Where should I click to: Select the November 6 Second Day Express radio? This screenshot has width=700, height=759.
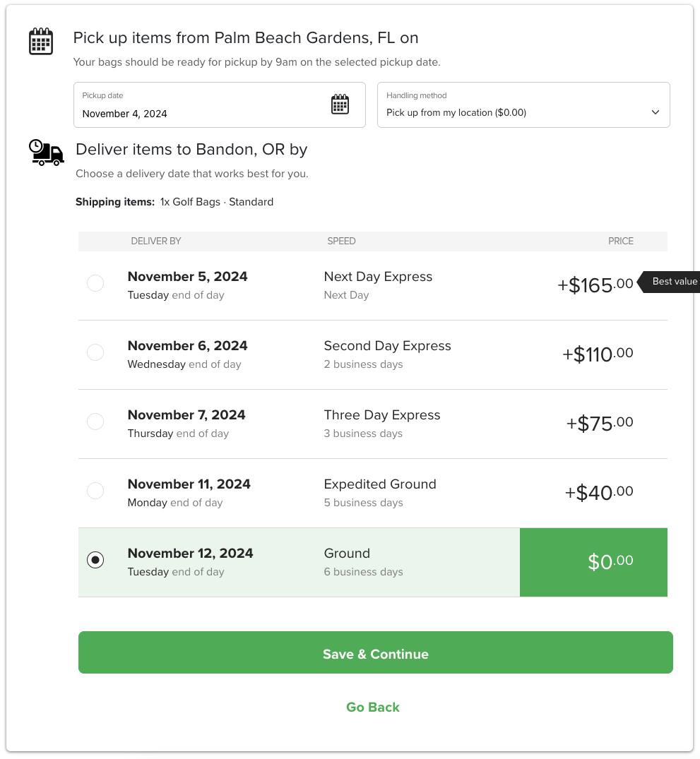[x=95, y=352]
